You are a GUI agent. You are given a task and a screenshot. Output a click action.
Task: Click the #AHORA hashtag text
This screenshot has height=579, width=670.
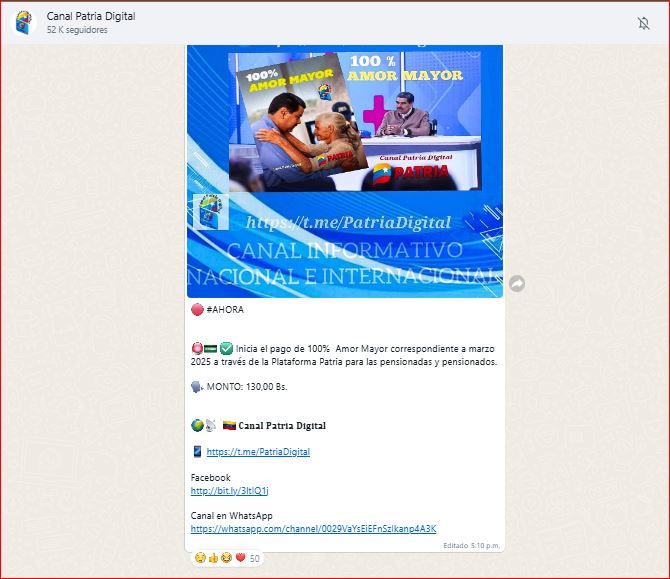click(x=225, y=309)
